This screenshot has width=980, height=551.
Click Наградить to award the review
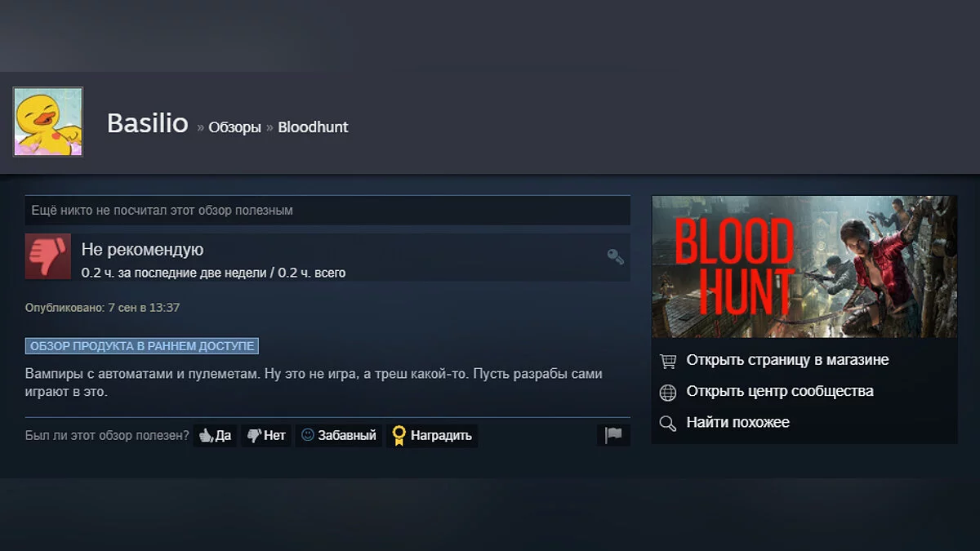[x=432, y=435]
